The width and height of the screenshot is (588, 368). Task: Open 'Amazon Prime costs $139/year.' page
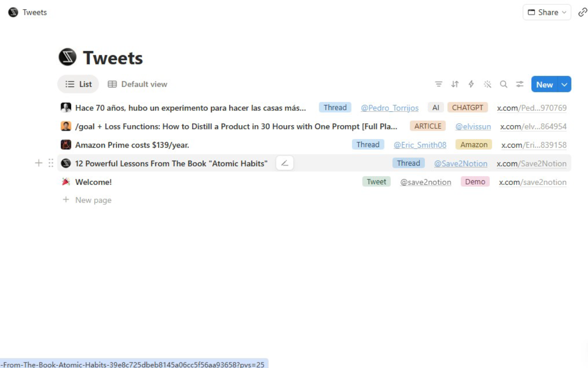(x=132, y=145)
